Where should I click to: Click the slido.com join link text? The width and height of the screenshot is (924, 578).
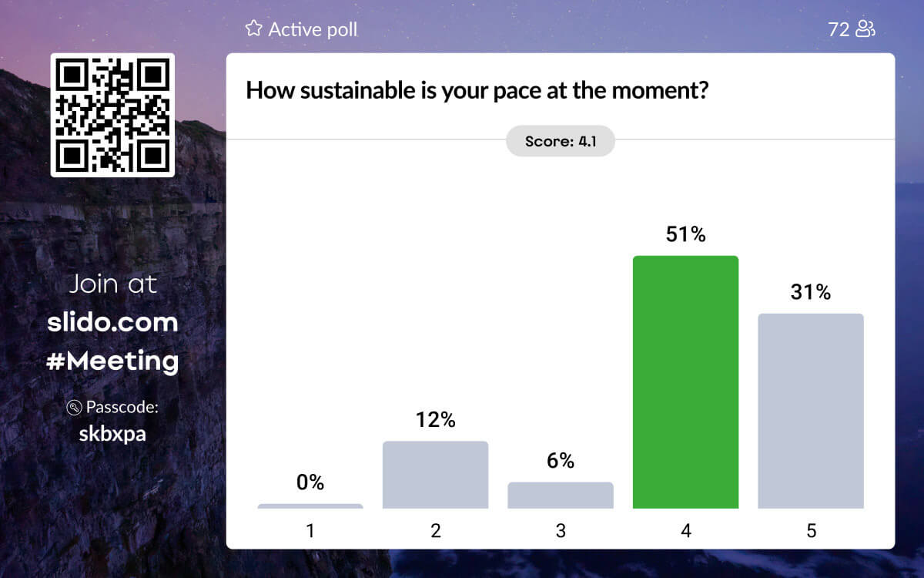[112, 322]
